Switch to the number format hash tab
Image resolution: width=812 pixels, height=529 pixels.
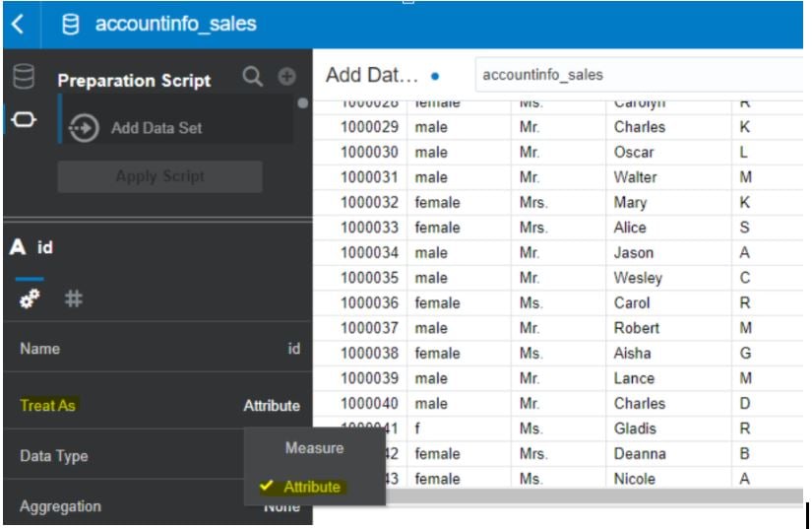73,298
